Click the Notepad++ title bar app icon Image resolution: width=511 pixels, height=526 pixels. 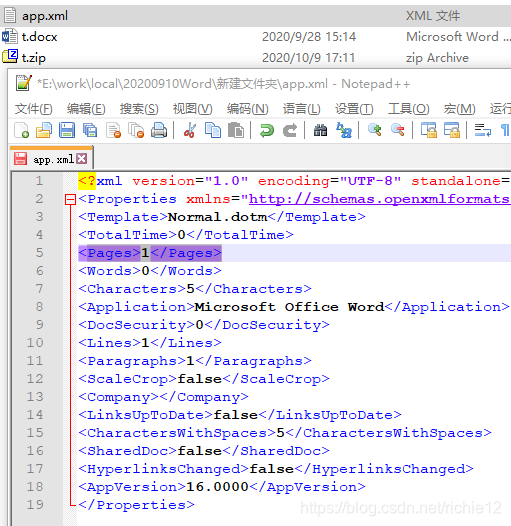[23, 83]
